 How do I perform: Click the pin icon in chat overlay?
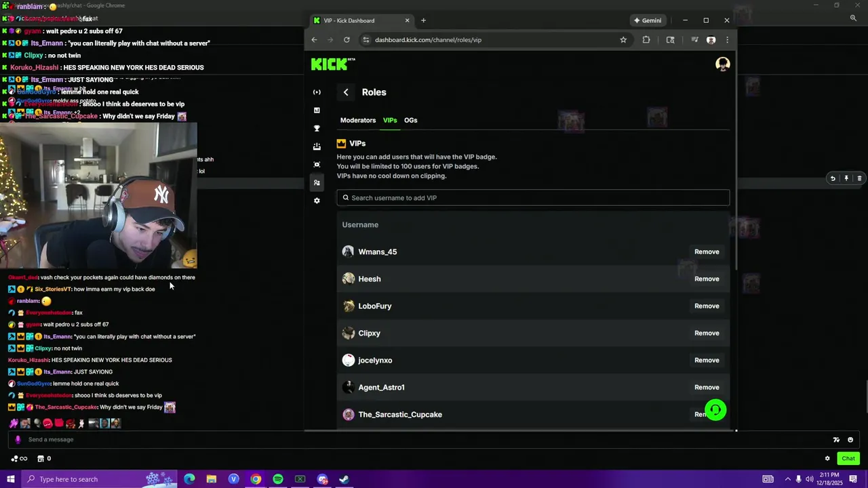[x=846, y=179]
